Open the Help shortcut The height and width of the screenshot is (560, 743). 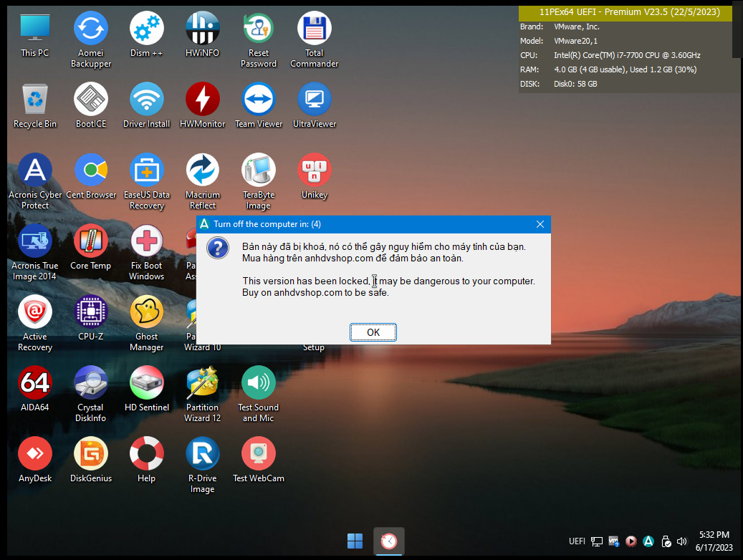(x=146, y=460)
